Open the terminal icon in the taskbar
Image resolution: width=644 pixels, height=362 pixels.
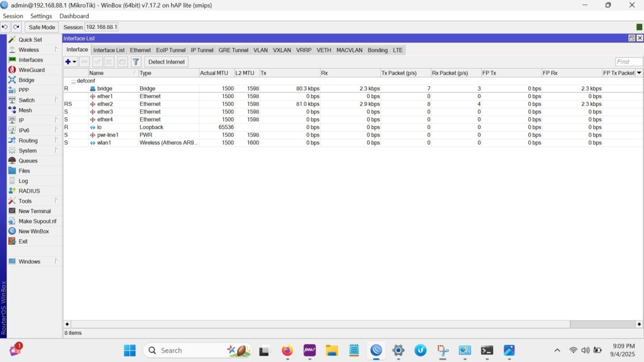pos(487,351)
